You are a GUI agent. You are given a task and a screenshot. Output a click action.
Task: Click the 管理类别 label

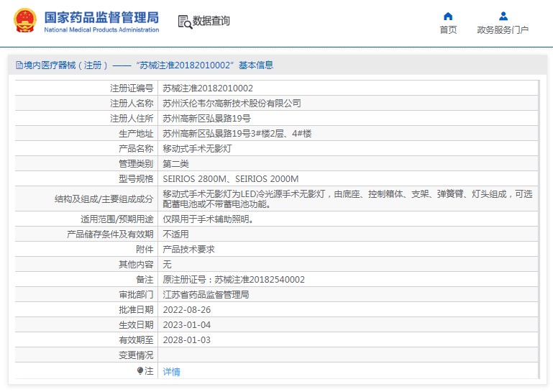(x=136, y=164)
